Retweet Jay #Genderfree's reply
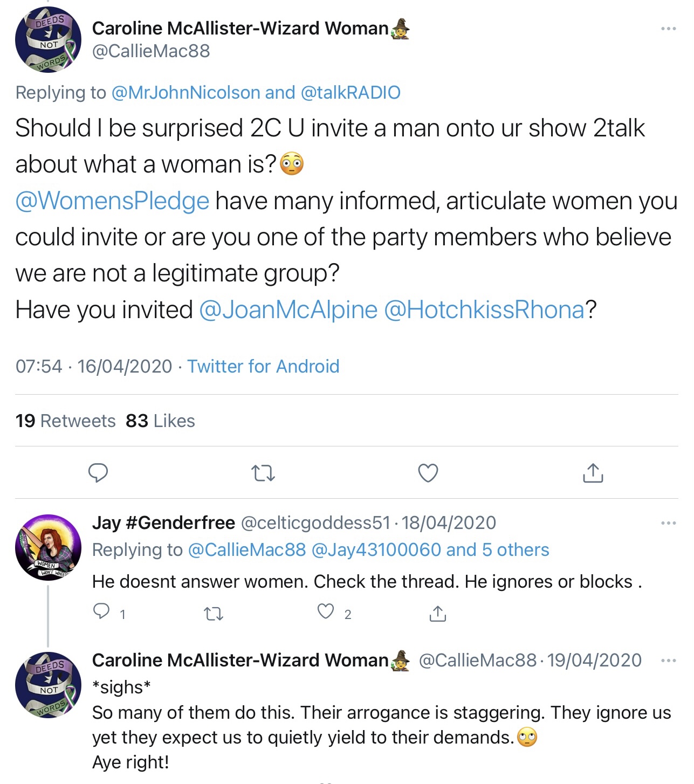694x784 pixels. pos(214,613)
